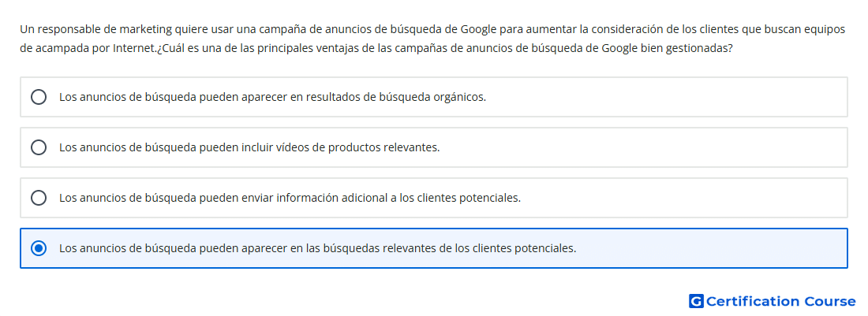Click answer text 'aparecer en resultados de búsqueda orgánicos'
Screen dimensions: 868x316
tap(364, 97)
